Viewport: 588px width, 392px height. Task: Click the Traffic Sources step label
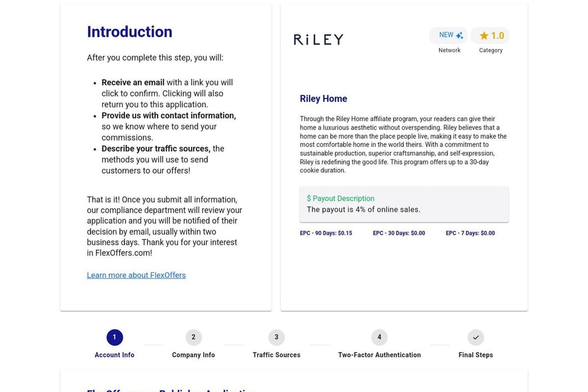tap(276, 355)
